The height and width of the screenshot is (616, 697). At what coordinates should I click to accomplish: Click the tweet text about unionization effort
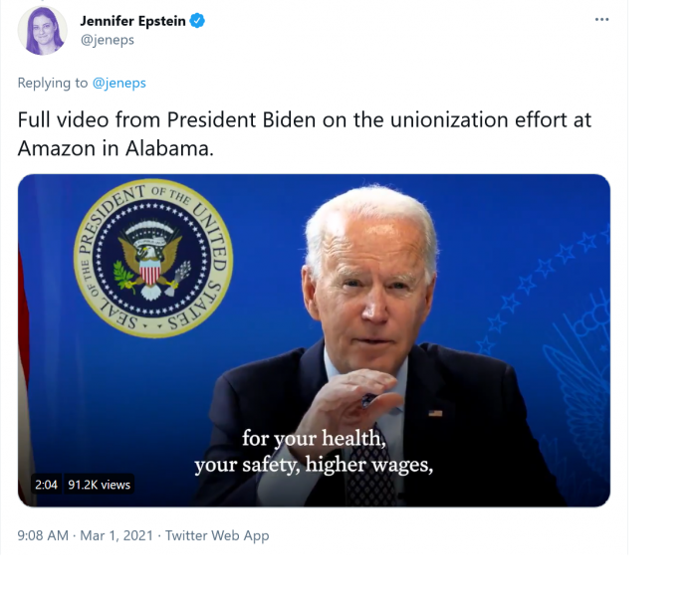[304, 132]
